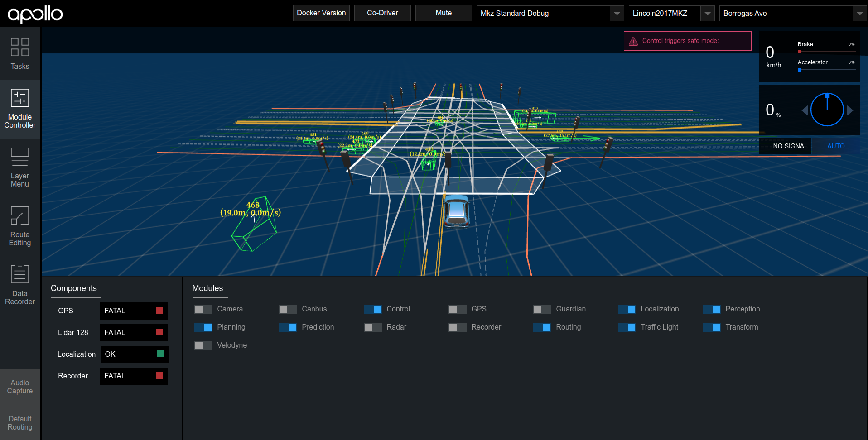The height and width of the screenshot is (440, 868).
Task: Enable the Recorder module switch
Action: click(x=458, y=327)
